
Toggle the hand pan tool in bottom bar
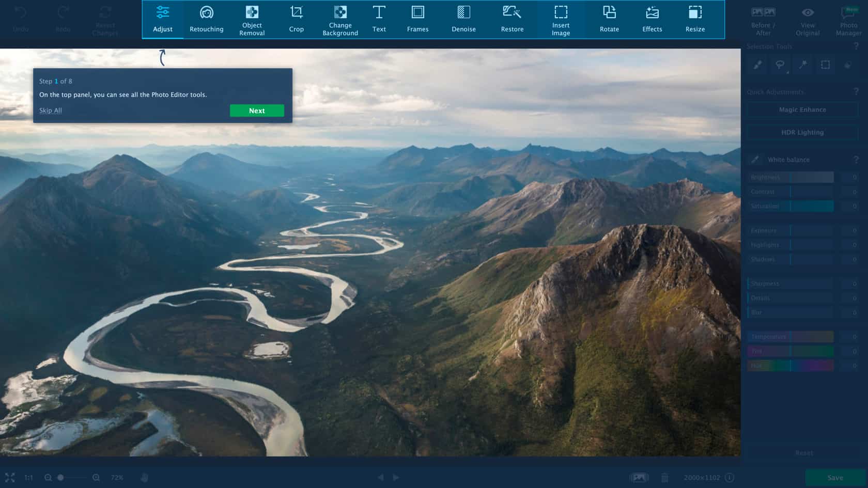coord(145,478)
